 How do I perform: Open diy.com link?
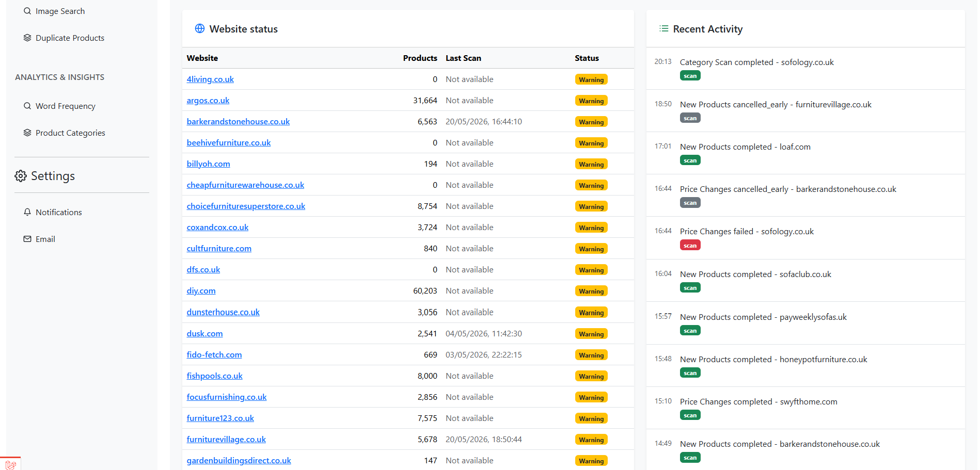[201, 290]
